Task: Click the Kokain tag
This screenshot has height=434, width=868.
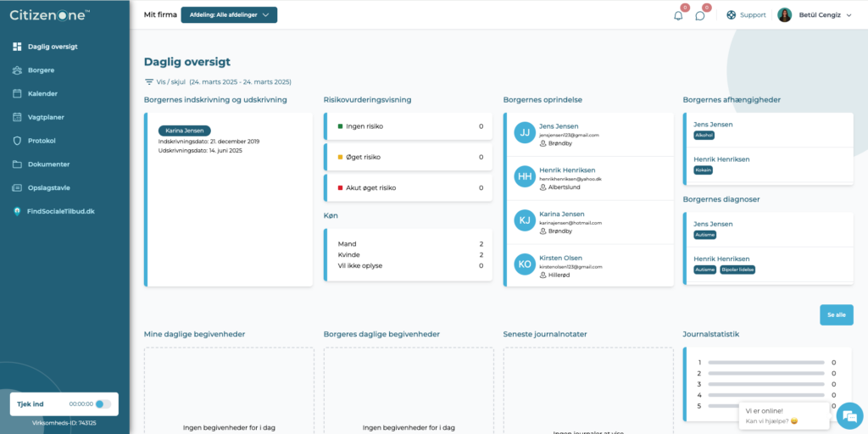Action: (x=703, y=170)
